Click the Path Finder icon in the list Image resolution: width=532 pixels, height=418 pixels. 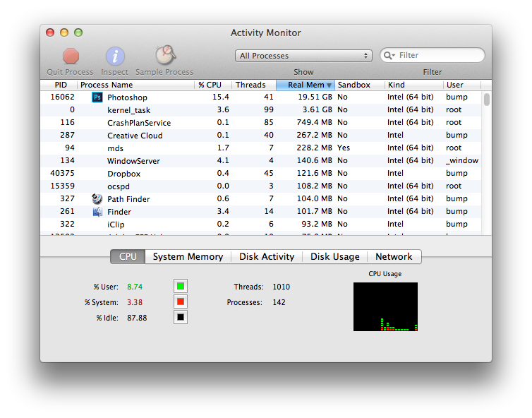(x=97, y=199)
